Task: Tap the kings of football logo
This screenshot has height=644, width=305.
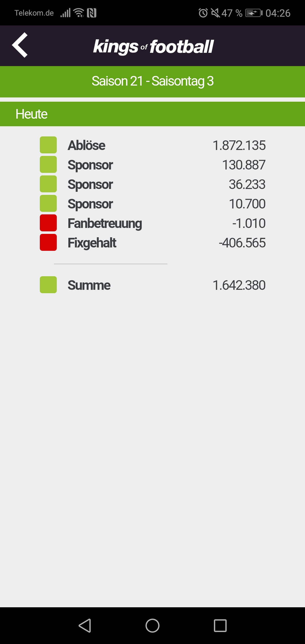Action: [x=153, y=47]
